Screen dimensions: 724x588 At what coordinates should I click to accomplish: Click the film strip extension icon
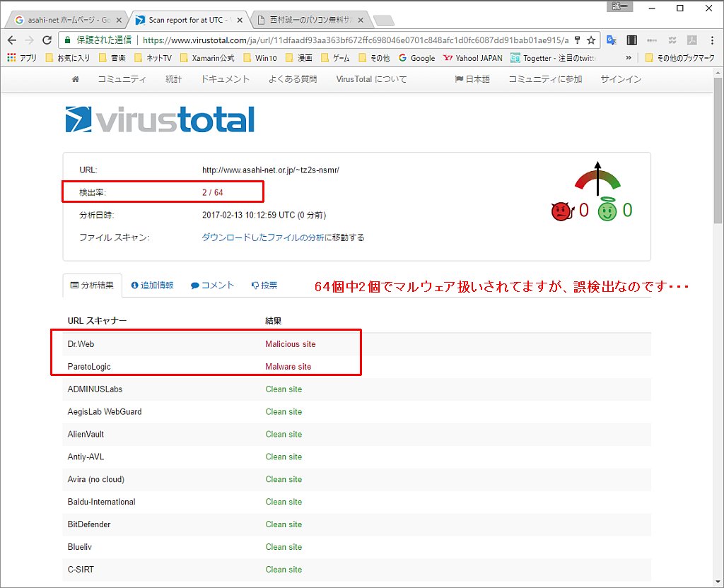point(631,40)
